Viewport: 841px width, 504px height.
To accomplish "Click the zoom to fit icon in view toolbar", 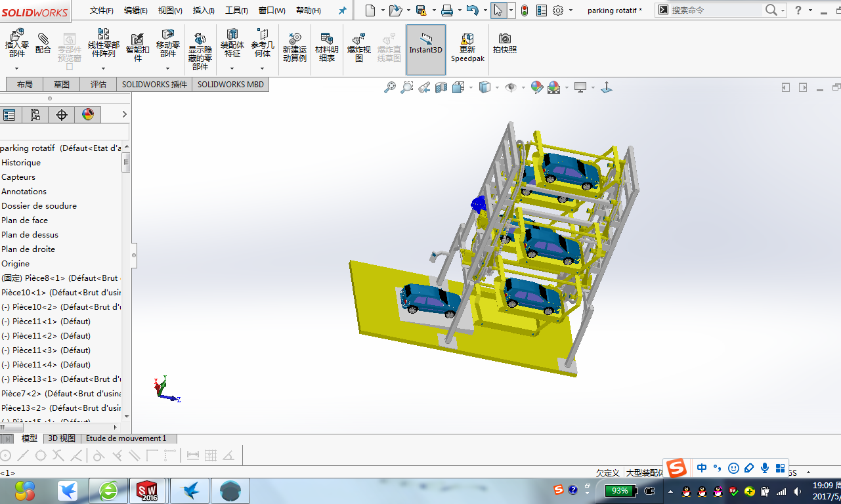I will point(390,87).
